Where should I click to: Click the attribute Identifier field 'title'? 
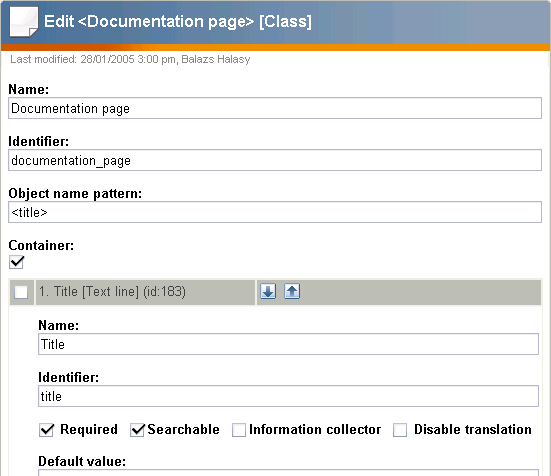(288, 396)
